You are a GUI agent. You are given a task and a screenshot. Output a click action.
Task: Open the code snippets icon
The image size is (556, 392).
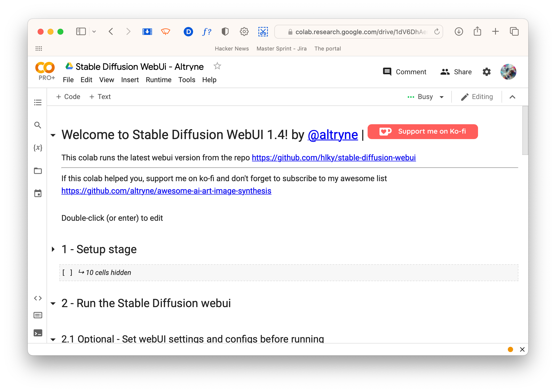[x=38, y=298]
